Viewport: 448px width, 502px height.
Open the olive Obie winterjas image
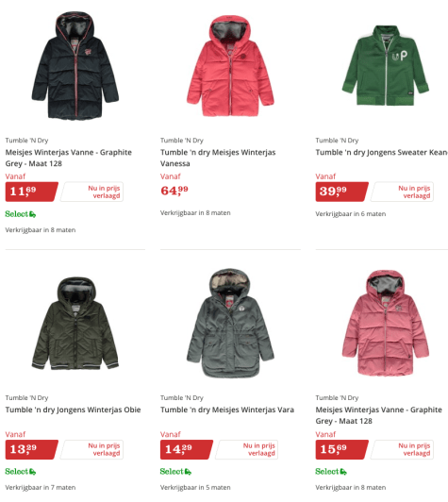pos(75,324)
